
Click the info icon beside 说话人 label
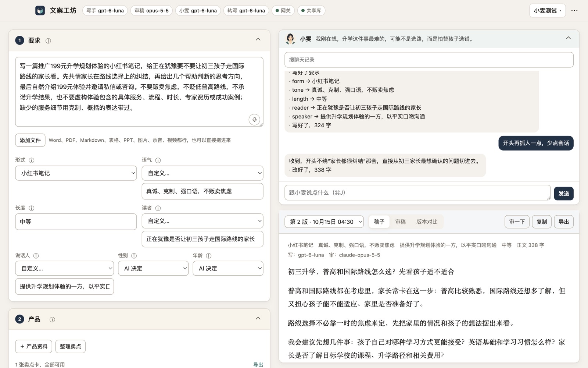pyautogui.click(x=36, y=256)
